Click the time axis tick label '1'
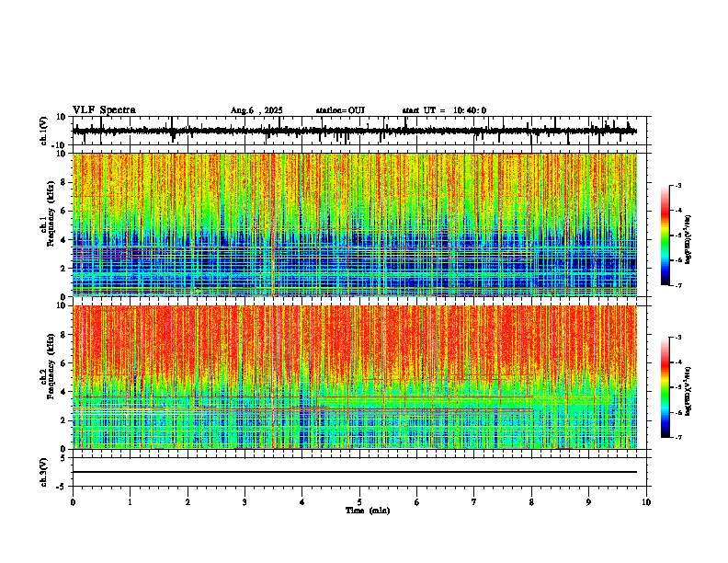 point(130,502)
